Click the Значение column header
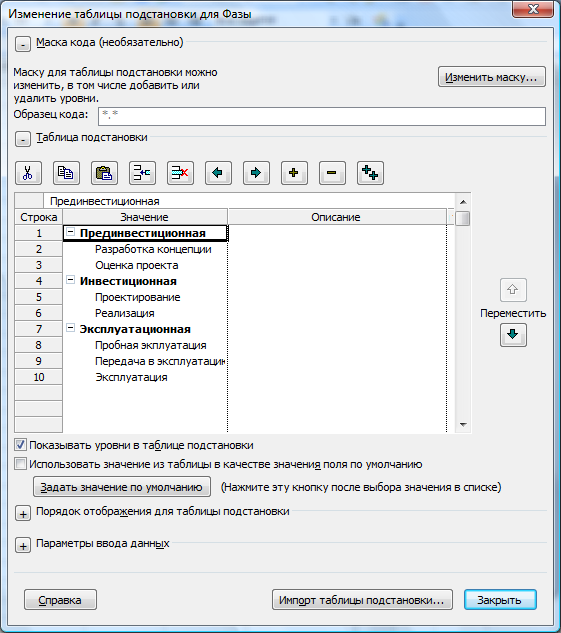Image resolution: width=561 pixels, height=633 pixels. [x=145, y=217]
